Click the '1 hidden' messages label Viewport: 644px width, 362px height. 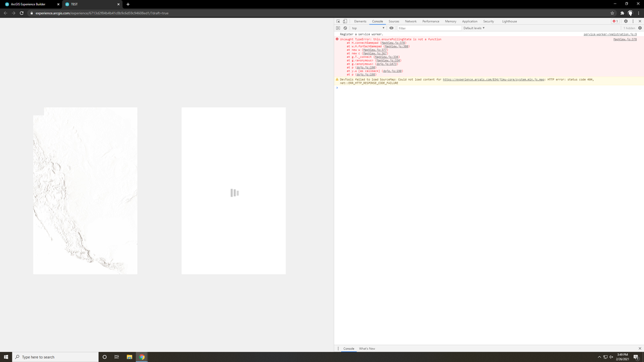[x=629, y=28]
